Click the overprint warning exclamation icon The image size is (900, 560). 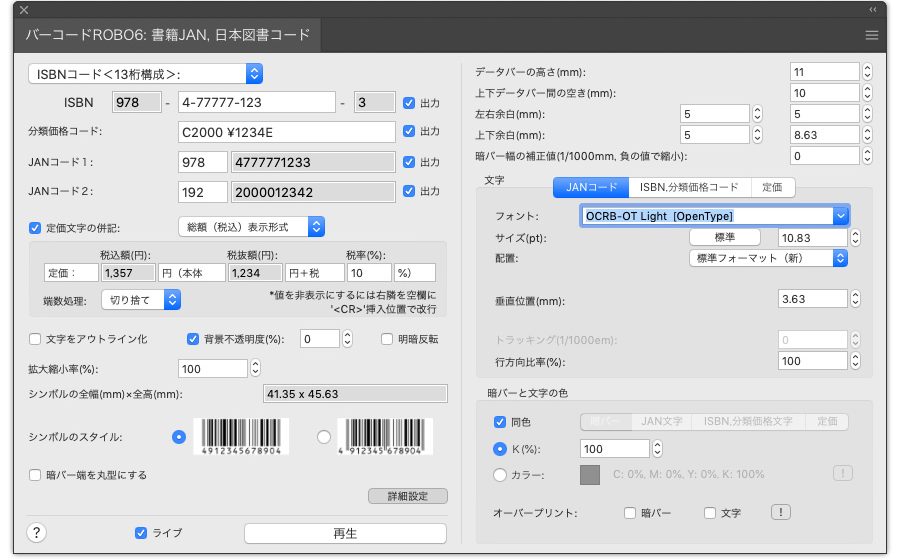pos(780,513)
